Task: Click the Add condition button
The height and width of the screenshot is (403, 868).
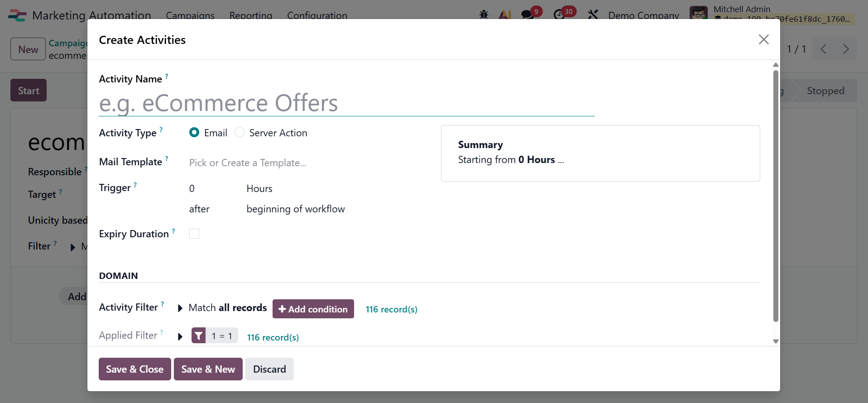Action: [313, 309]
